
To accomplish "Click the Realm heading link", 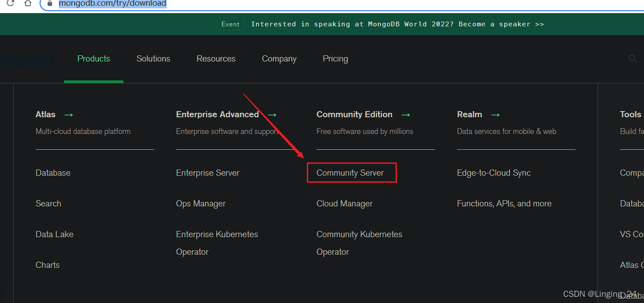I will [469, 114].
